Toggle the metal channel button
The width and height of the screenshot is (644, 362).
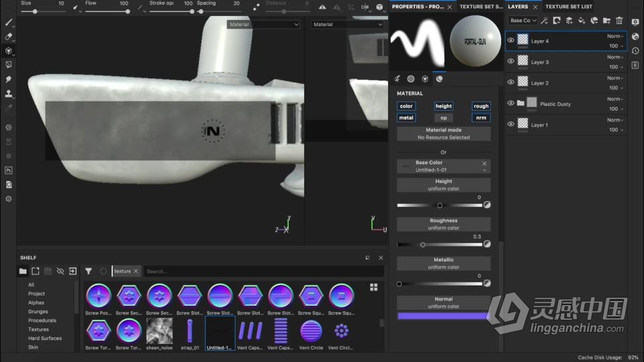coord(407,118)
